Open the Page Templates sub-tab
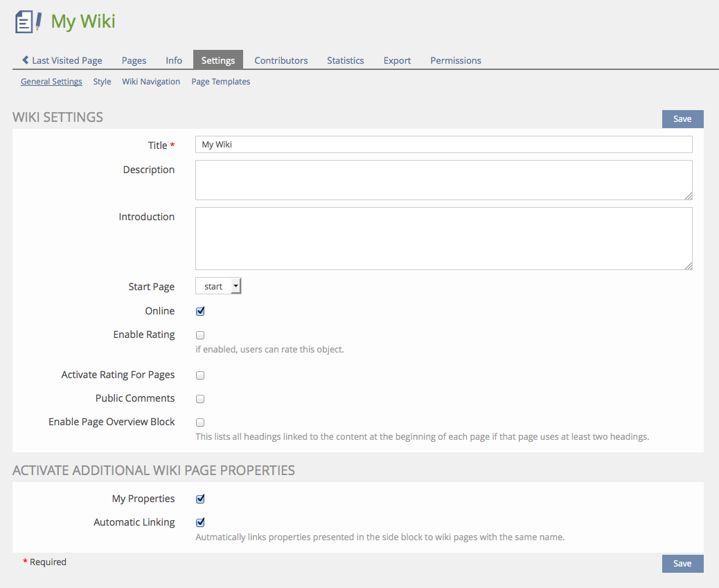Image resolution: width=719 pixels, height=588 pixels. tap(220, 82)
